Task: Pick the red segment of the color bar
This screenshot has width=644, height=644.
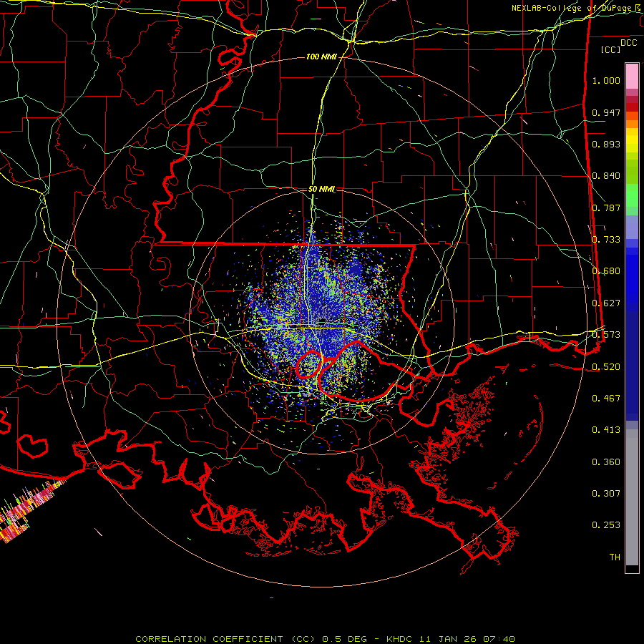Action: [632, 107]
